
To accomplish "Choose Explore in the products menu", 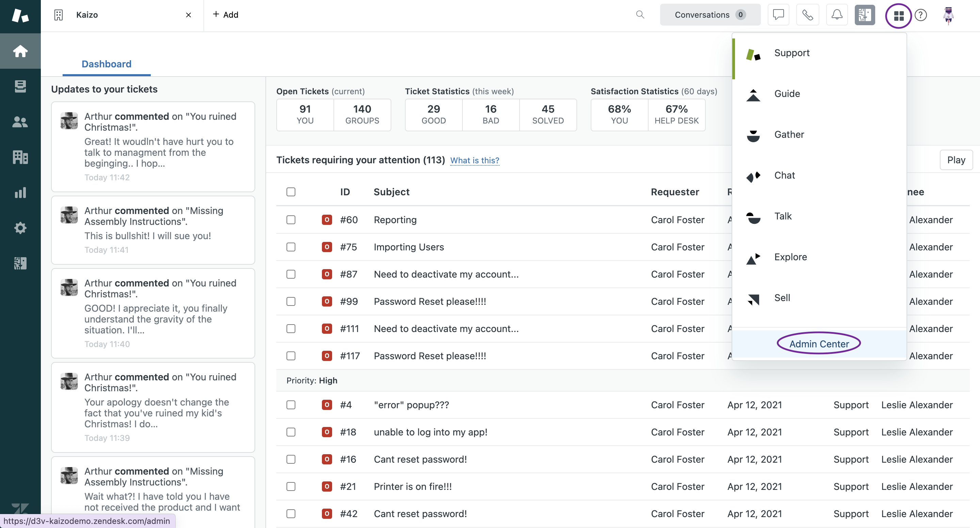I will [819, 257].
